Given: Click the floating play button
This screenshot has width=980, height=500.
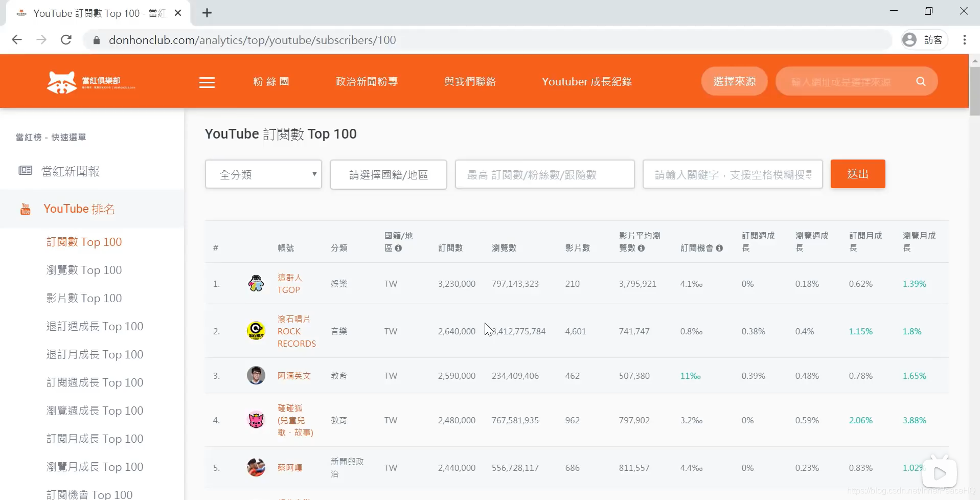Looking at the screenshot, I should (x=941, y=472).
